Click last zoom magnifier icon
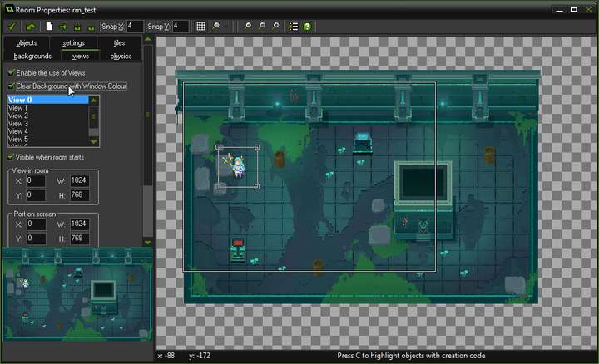Screen dimensions: 599x364 [x=275, y=27]
